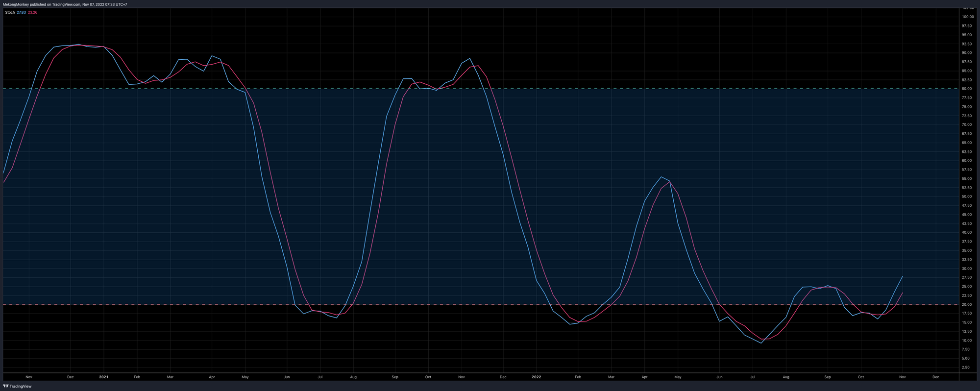Click the 70.00 price scale label
980x391 pixels.
pos(966,124)
